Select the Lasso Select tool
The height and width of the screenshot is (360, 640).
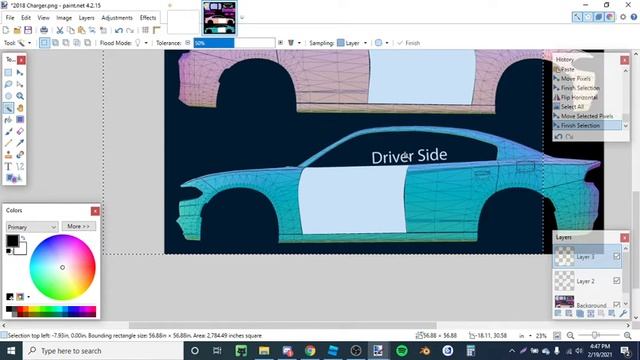coord(8,84)
